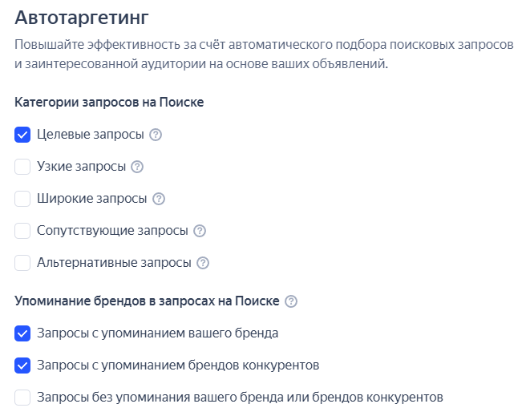The width and height of the screenshot is (526, 420).
Task: Show help tooltip for Сопутствующие запросы
Action: click(200, 231)
